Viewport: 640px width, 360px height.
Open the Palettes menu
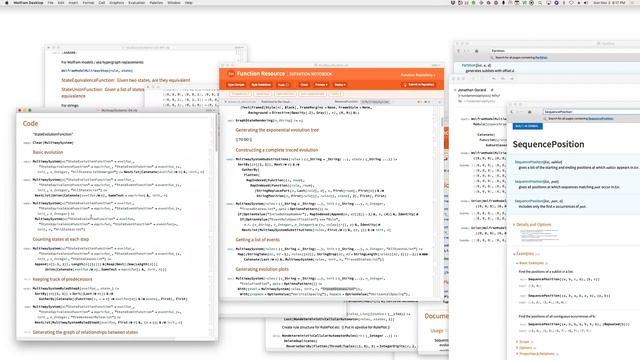[x=156, y=3]
